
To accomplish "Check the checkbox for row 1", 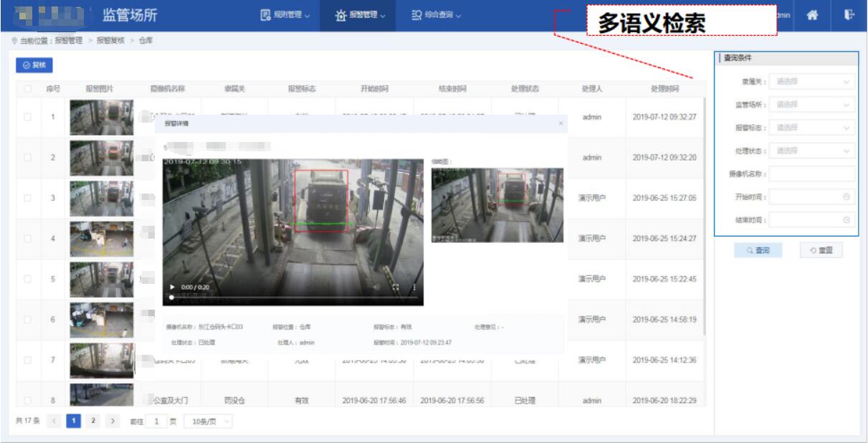I will pyautogui.click(x=28, y=117).
